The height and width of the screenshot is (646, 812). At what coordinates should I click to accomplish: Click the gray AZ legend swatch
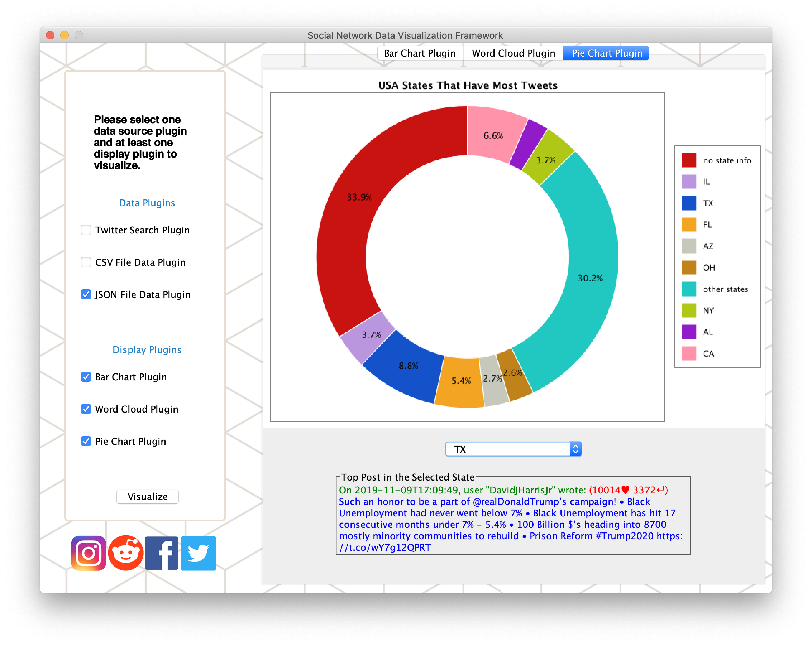(x=688, y=246)
